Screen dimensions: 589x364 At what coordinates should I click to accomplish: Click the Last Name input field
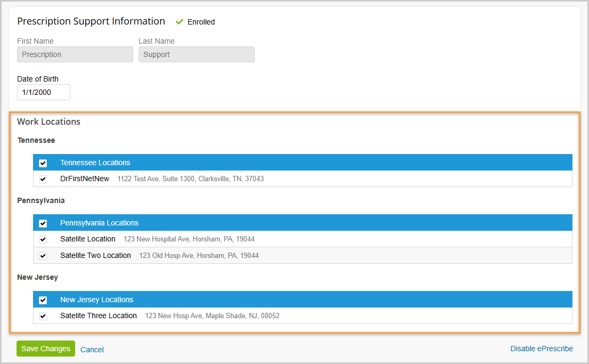(196, 54)
